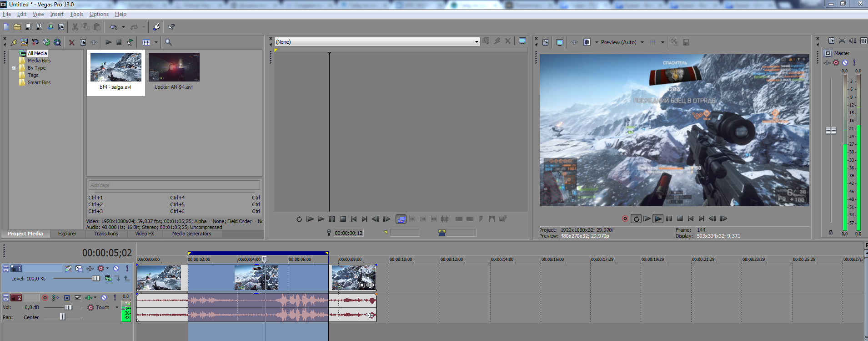Toggle Auto Preview in Project Media
The image size is (868, 341).
130,42
